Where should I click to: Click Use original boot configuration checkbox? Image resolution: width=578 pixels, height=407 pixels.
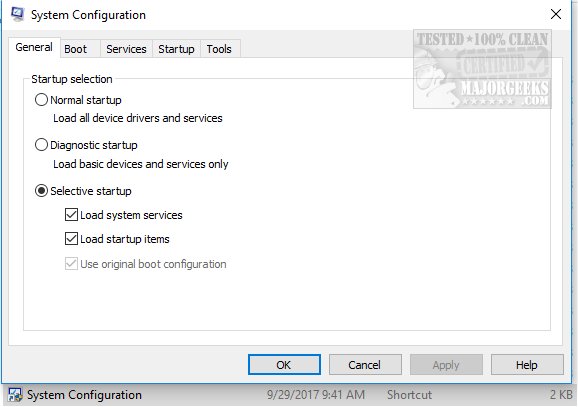[x=71, y=264]
